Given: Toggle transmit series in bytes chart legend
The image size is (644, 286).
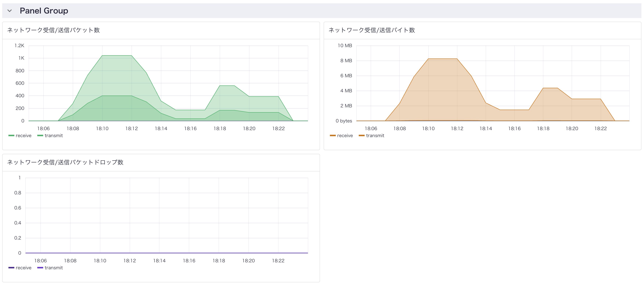Looking at the screenshot, I should tap(375, 136).
